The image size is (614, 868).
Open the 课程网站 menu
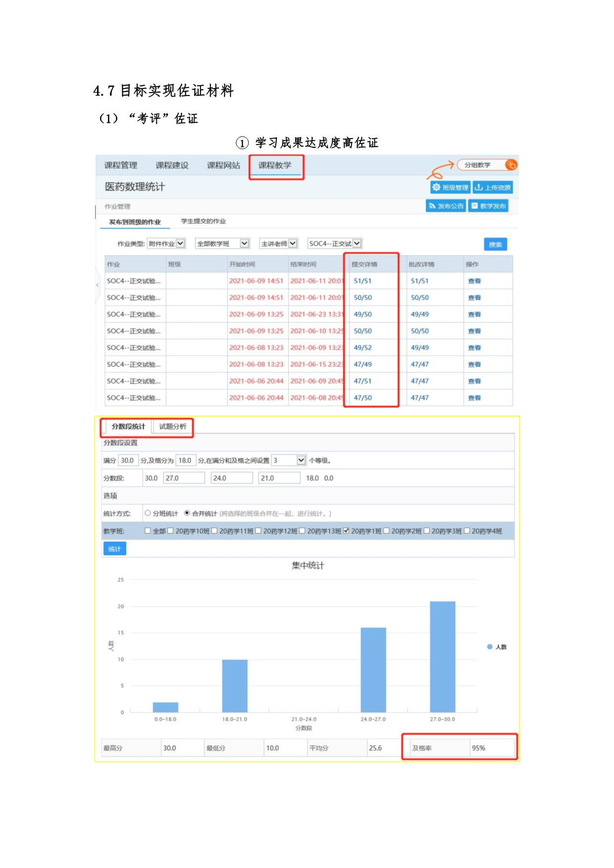pyautogui.click(x=223, y=165)
